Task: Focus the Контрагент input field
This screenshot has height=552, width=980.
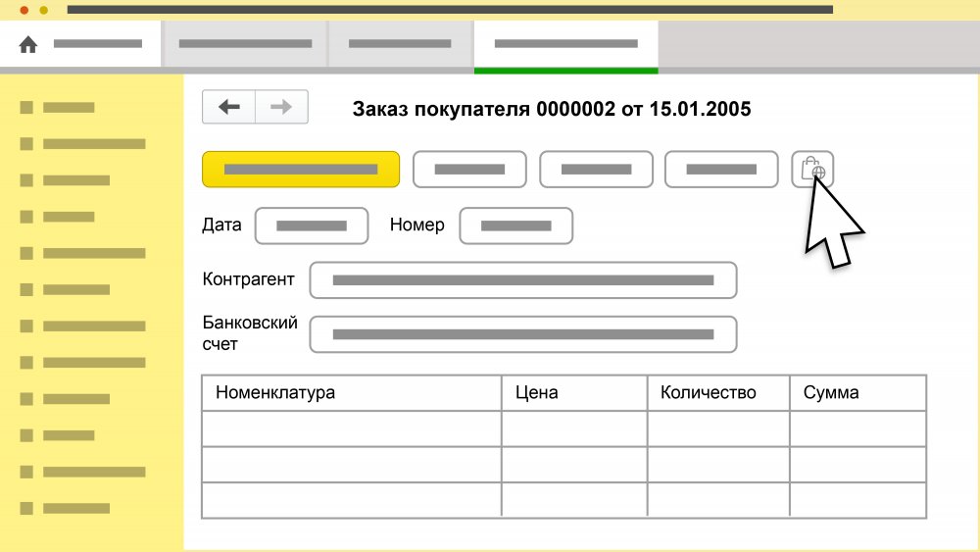Action: point(523,280)
